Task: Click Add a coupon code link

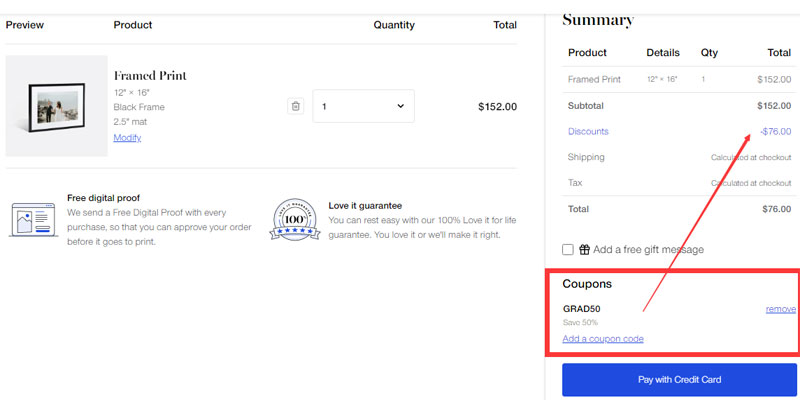Action: 603,339
